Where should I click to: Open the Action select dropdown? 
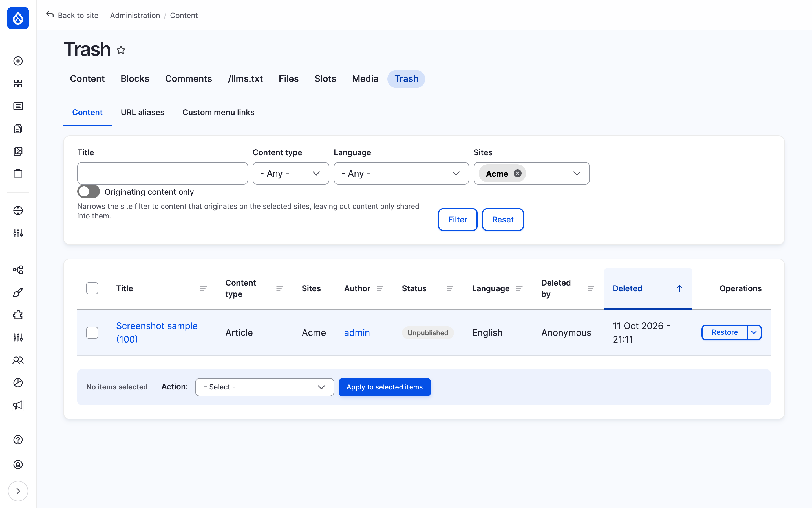(x=264, y=387)
